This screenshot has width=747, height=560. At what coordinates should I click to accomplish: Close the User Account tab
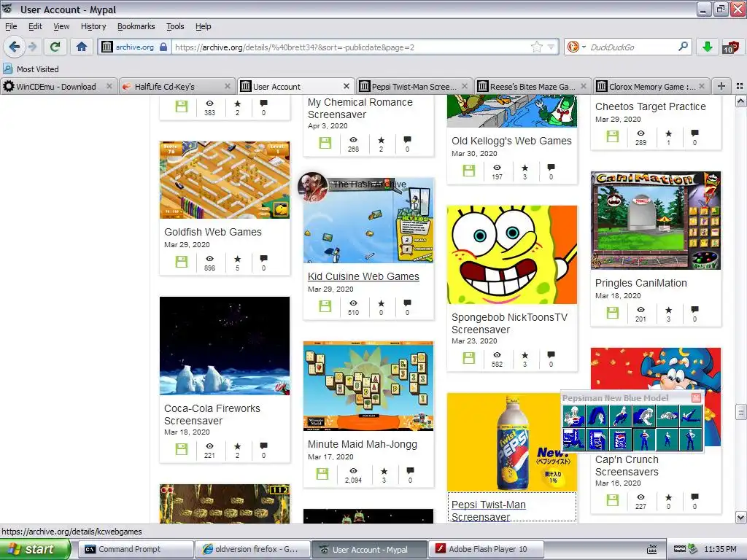tap(347, 86)
